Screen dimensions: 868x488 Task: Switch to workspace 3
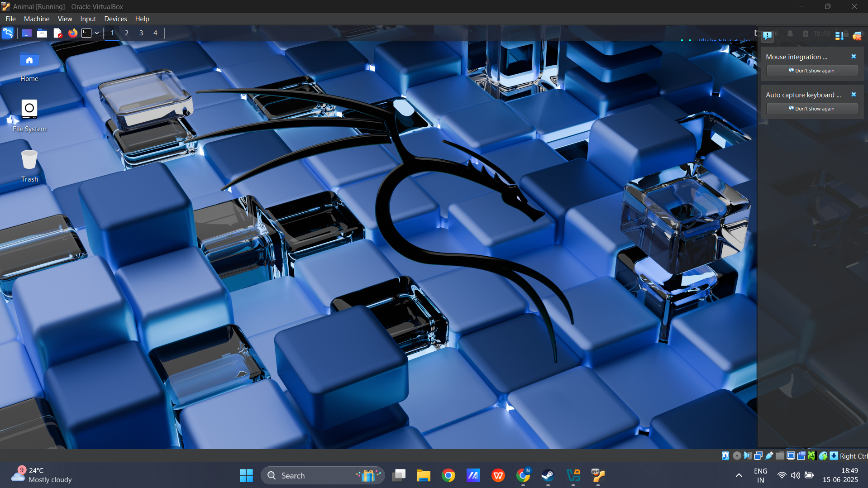coord(141,33)
